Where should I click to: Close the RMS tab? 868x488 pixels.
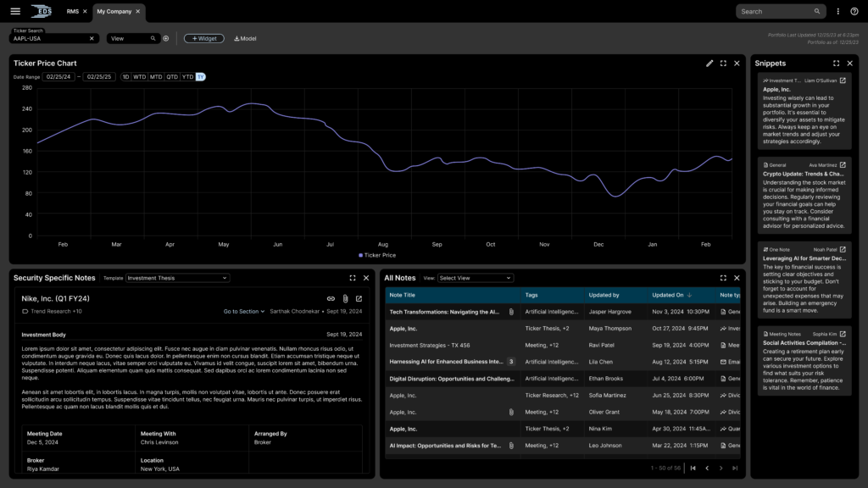(85, 12)
